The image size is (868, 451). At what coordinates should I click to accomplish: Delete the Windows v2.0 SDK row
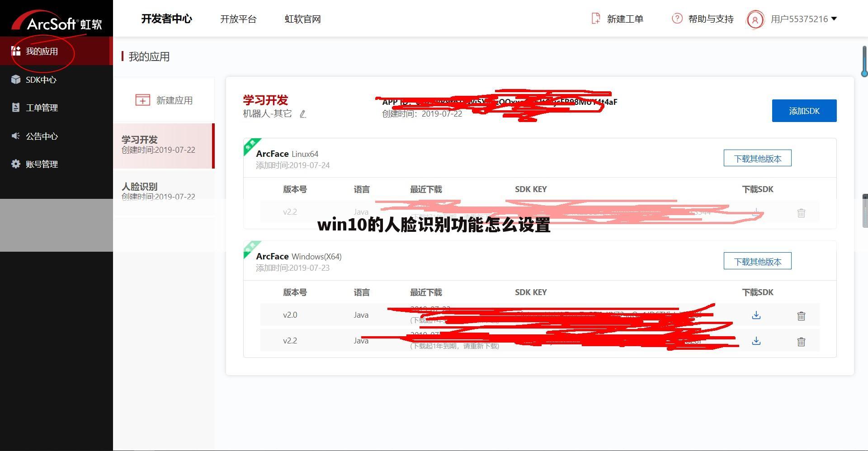click(x=801, y=316)
